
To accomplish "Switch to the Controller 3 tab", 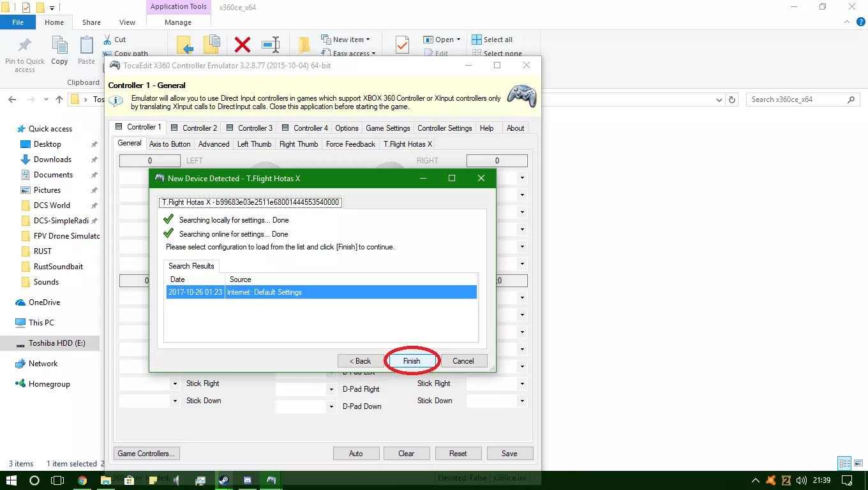I will pyautogui.click(x=250, y=128).
